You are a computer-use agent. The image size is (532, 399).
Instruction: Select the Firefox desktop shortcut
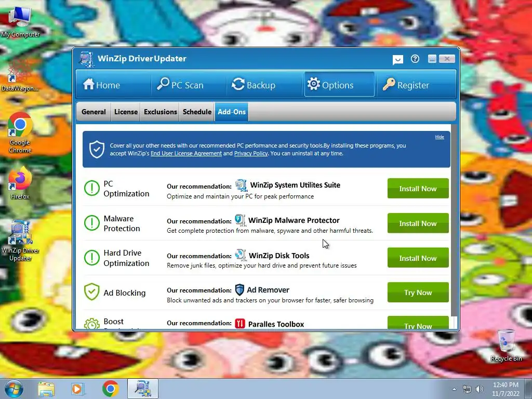click(x=20, y=183)
